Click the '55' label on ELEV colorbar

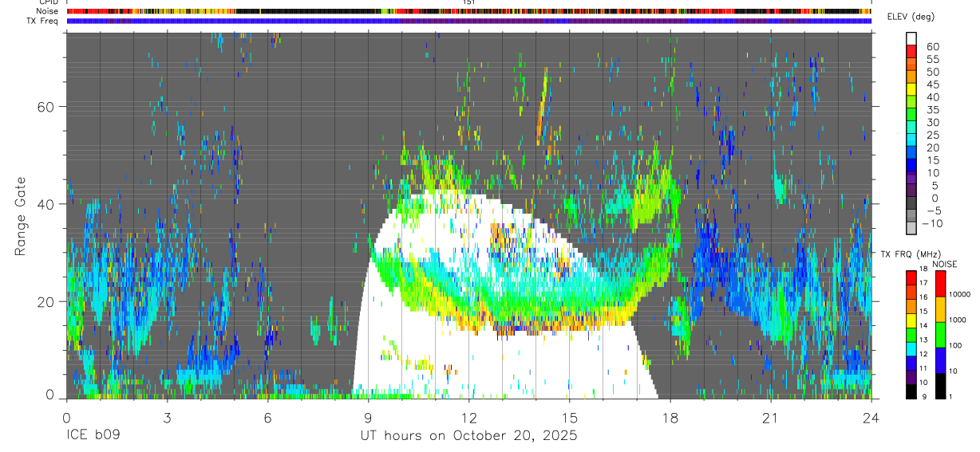[x=932, y=59]
